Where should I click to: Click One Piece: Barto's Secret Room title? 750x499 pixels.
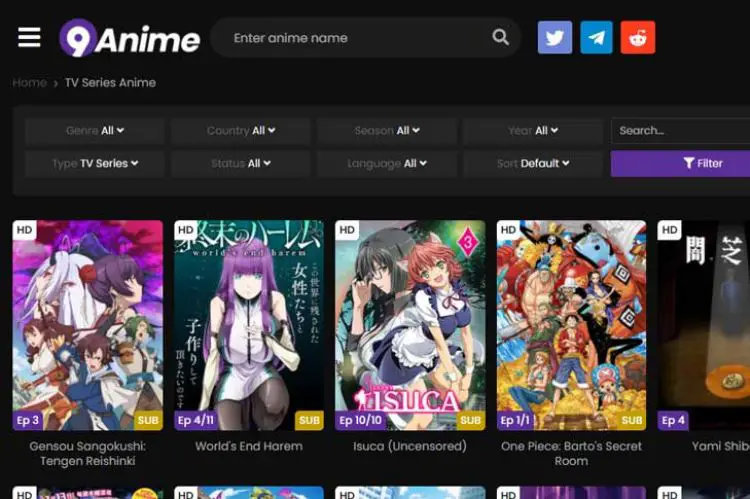tap(572, 454)
